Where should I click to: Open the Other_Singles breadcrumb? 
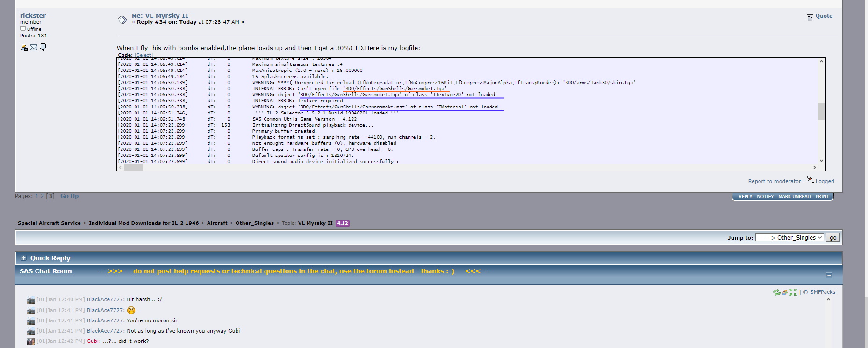[255, 223]
